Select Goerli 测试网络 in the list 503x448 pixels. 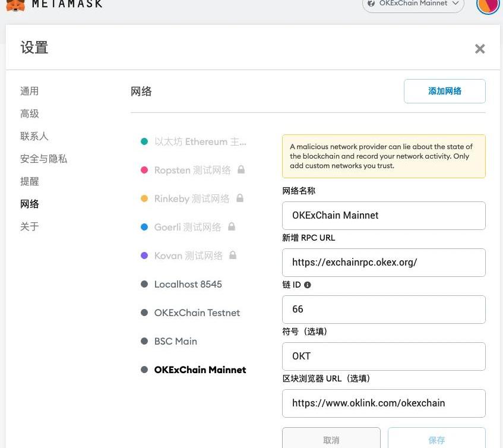[x=188, y=227]
